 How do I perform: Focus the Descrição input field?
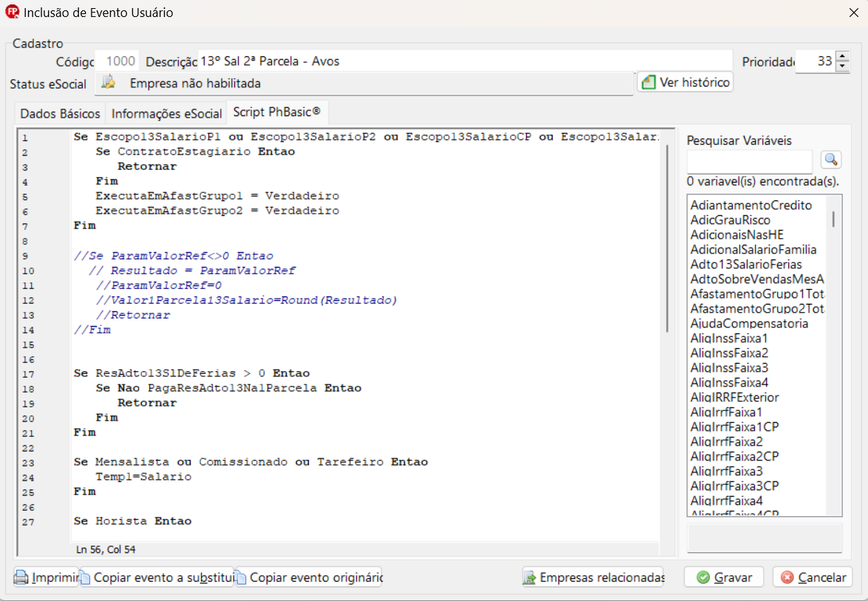coord(465,61)
